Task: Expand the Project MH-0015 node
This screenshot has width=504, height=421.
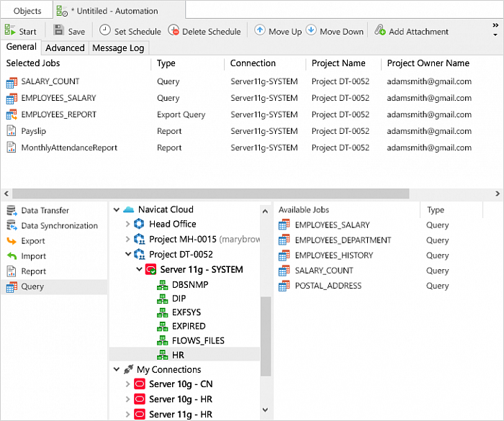Action: 127,239
